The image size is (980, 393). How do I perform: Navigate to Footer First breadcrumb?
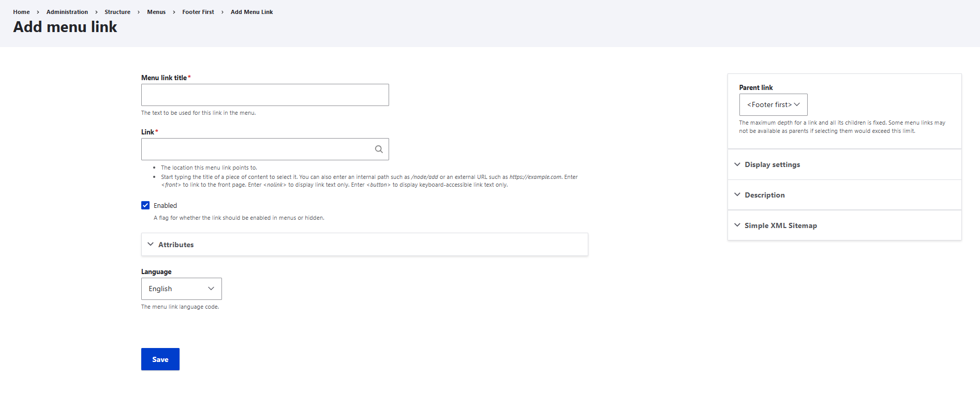point(198,12)
